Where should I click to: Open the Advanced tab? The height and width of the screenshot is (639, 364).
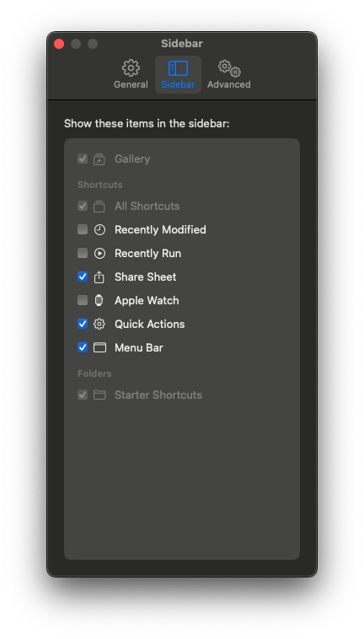229,75
